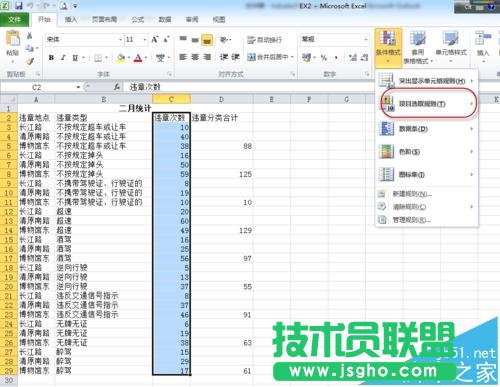This screenshot has width=500, height=387.
Task: Choose New Rule (新建规则) menu entry
Action: [427, 194]
